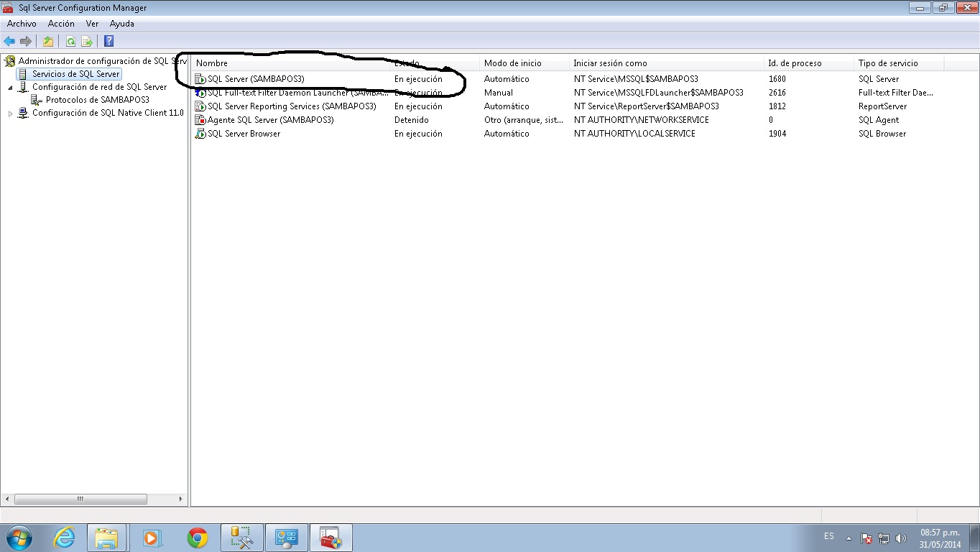Sort by Tipo de servicio column
This screenshot has height=552, width=980.
pyautogui.click(x=899, y=63)
